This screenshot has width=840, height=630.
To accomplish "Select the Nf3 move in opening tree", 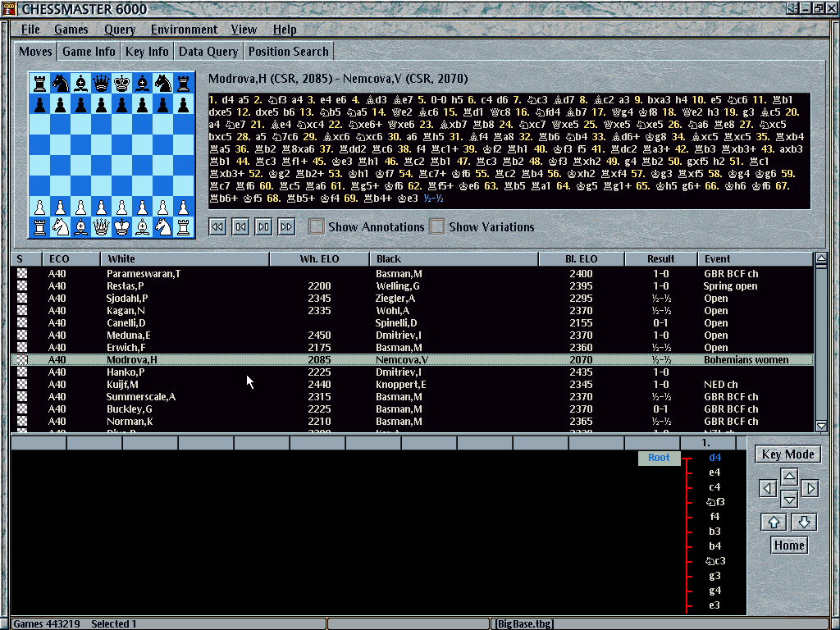I will (715, 502).
